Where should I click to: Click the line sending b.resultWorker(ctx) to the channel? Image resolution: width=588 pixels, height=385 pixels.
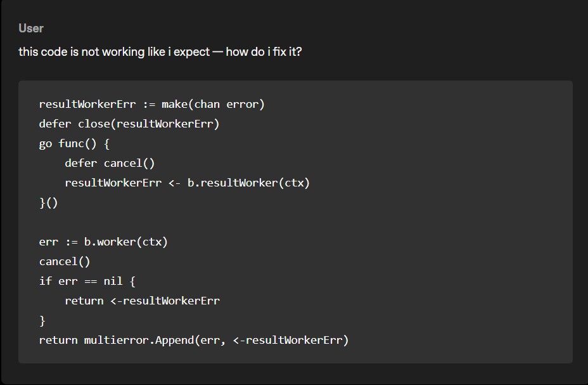187,183
